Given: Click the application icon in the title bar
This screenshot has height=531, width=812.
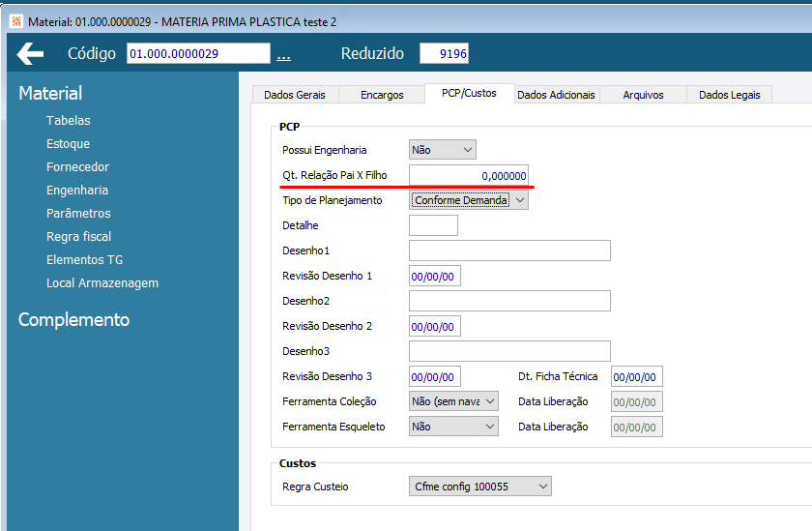Looking at the screenshot, I should [16, 21].
